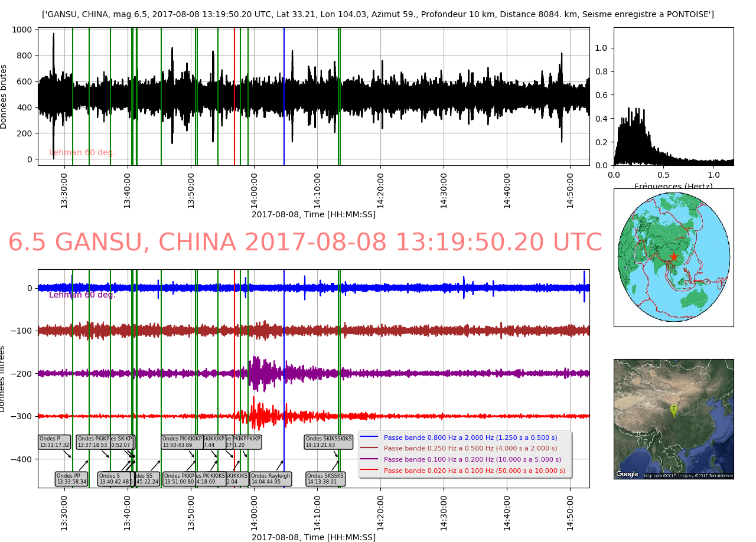Click the frequency spectrum plot

[673, 96]
